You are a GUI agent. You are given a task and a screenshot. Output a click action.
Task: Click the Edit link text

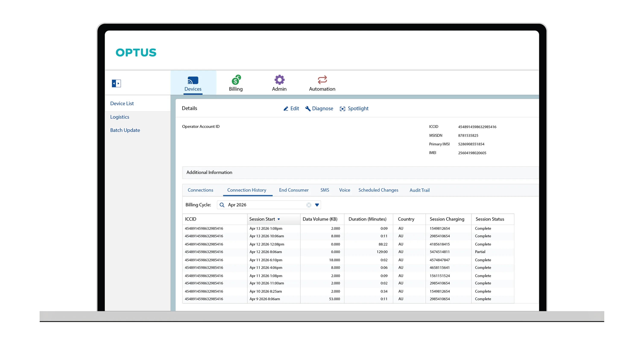[x=294, y=108]
